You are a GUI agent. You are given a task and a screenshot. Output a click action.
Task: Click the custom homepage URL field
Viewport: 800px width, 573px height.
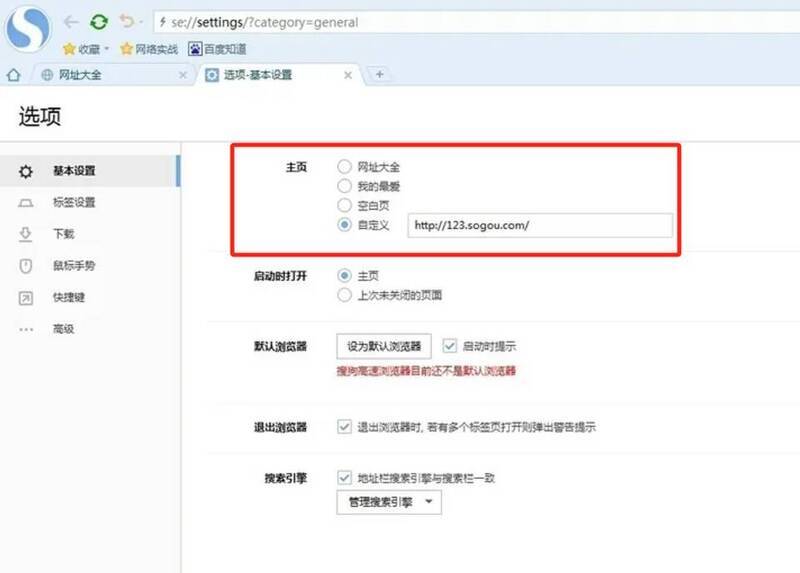click(540, 225)
